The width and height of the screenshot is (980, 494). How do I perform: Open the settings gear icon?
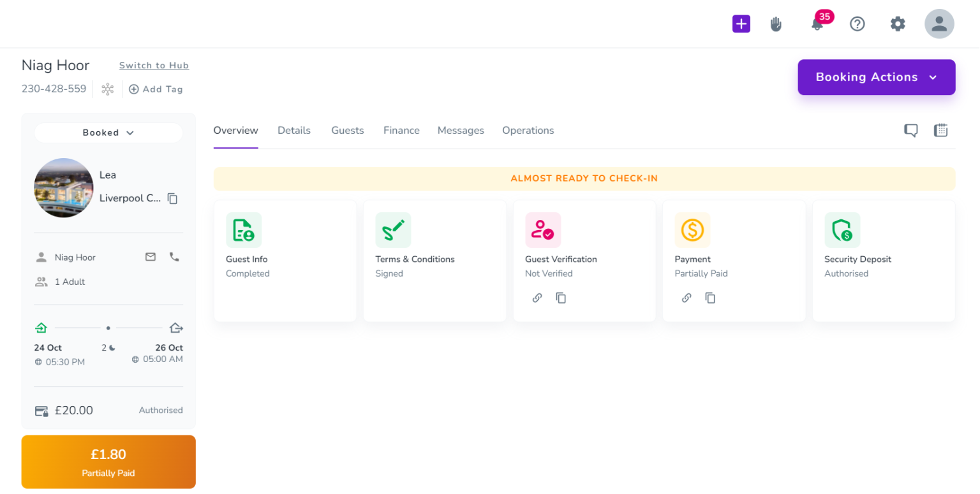pyautogui.click(x=898, y=24)
